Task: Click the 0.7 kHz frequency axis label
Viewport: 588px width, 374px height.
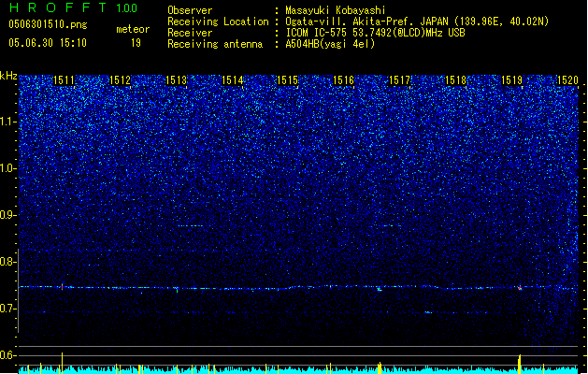Action: (7, 309)
